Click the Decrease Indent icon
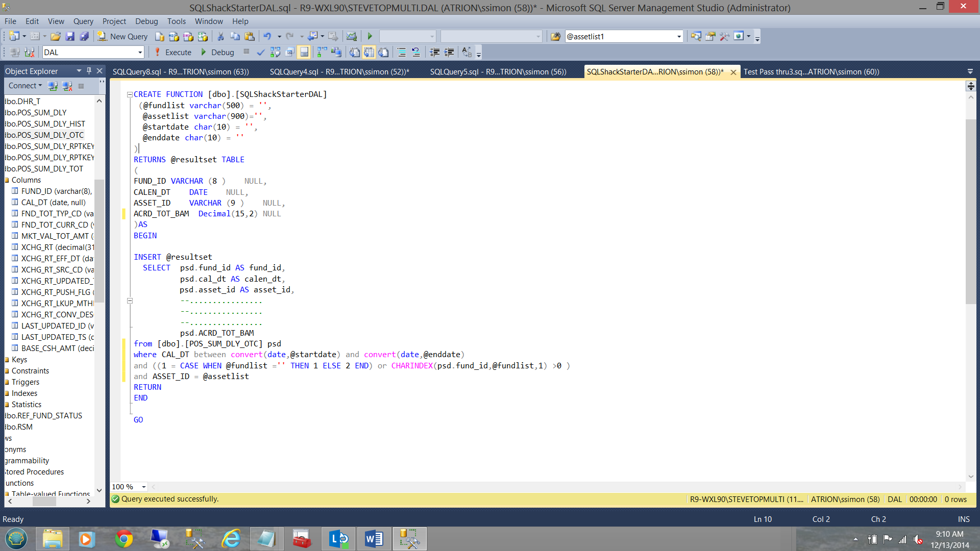 [435, 52]
